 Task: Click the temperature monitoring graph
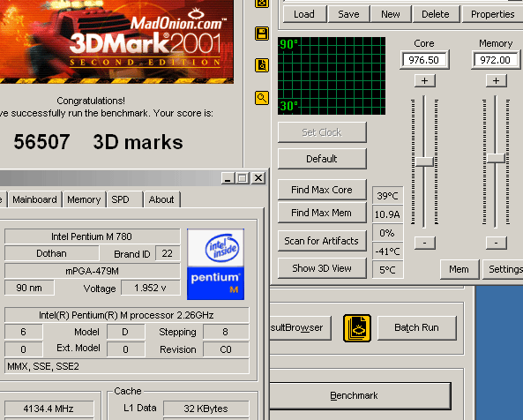tap(332, 76)
